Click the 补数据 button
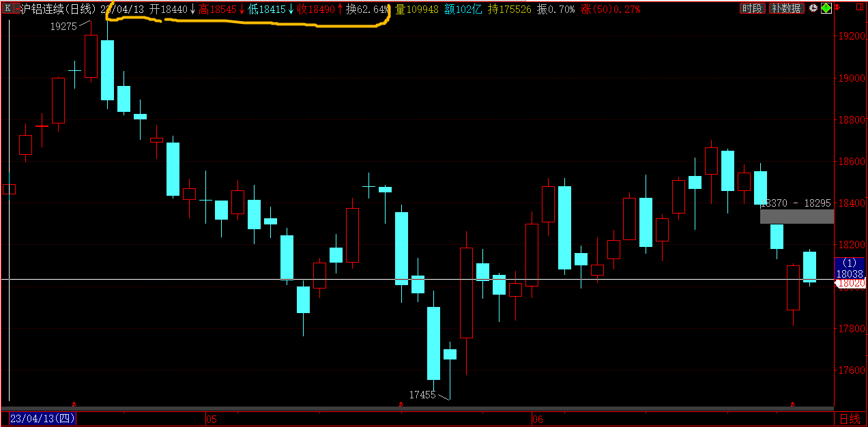The image size is (868, 427). pyautogui.click(x=786, y=9)
